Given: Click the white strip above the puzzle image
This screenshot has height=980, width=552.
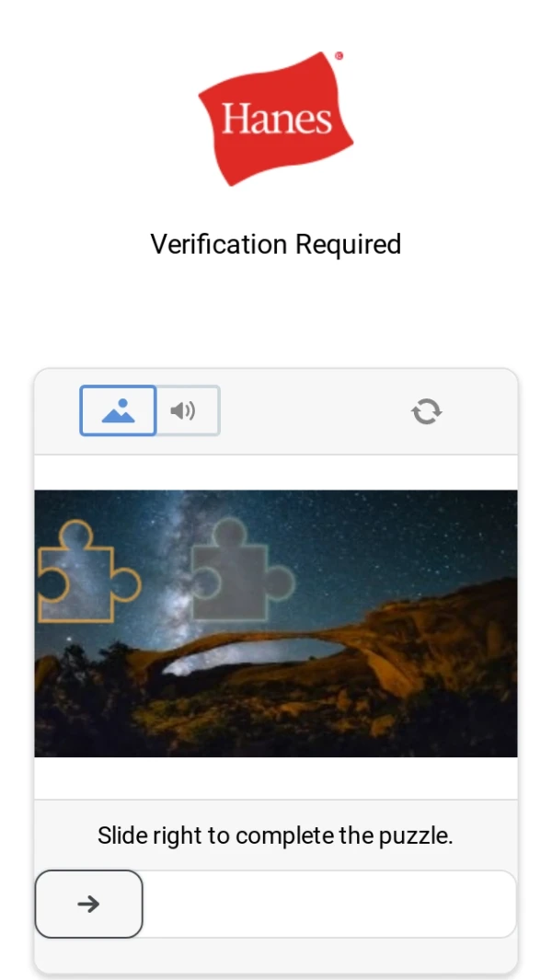Looking at the screenshot, I should pos(276,472).
